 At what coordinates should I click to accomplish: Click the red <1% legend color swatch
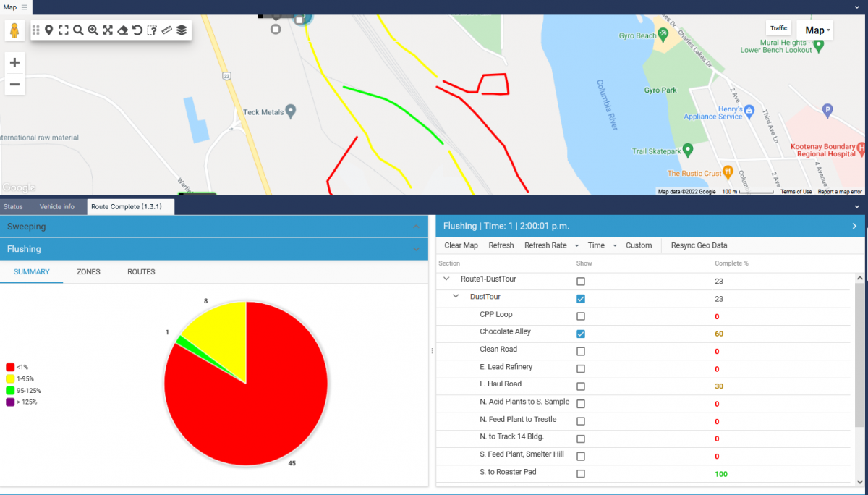[10, 366]
